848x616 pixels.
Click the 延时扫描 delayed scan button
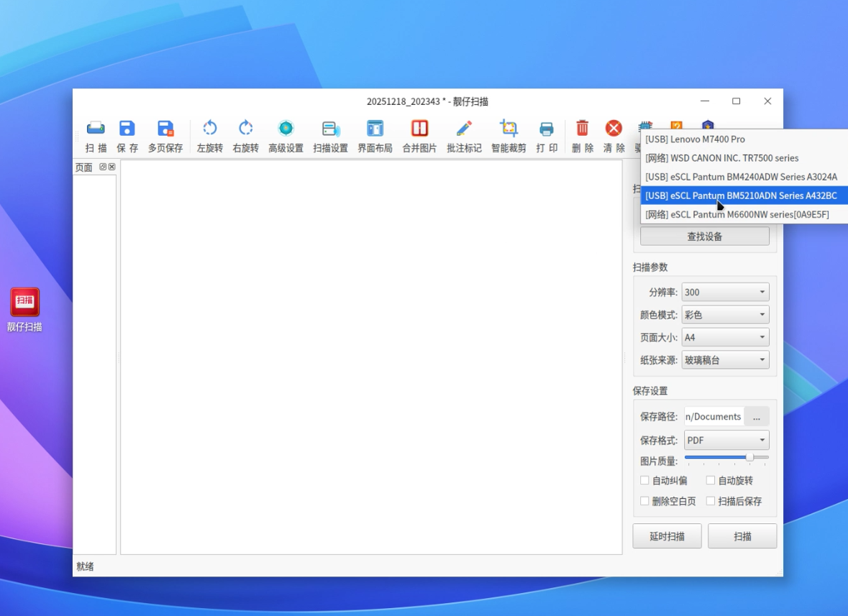click(667, 536)
